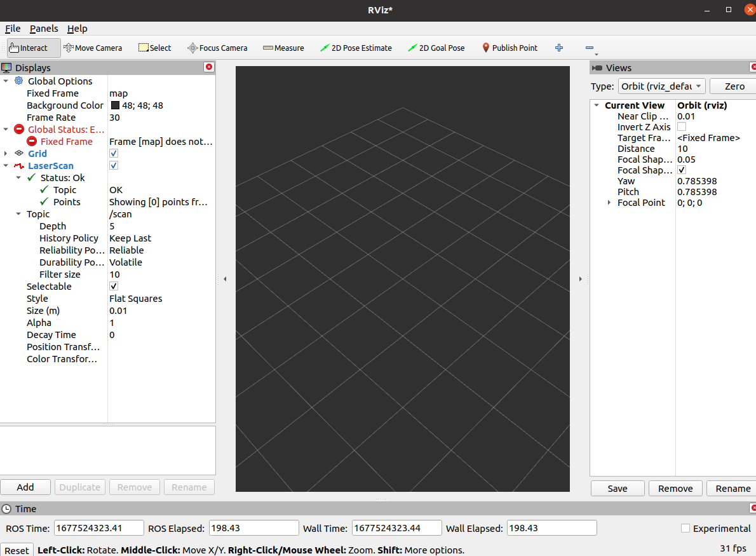Toggle the Grid display checkbox
756x556 pixels.
click(114, 153)
